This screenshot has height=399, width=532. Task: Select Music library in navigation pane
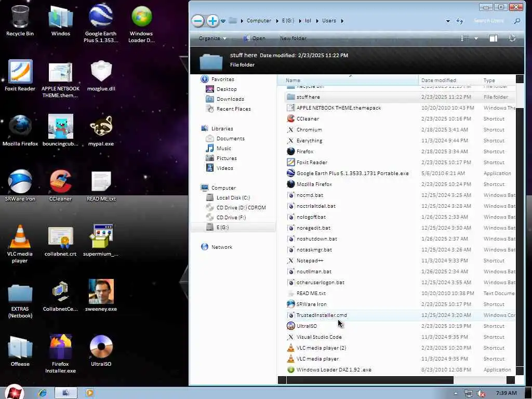tap(223, 148)
